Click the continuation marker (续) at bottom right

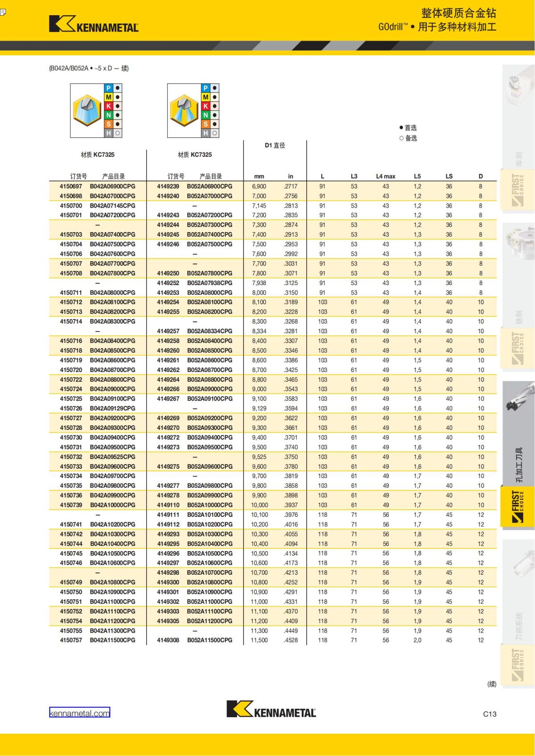[x=492, y=684]
